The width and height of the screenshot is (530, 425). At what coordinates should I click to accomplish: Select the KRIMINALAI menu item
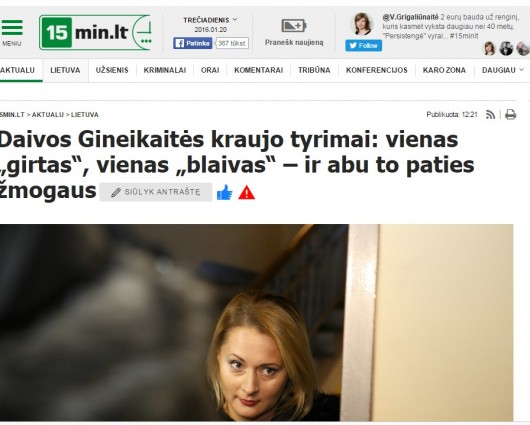[165, 70]
